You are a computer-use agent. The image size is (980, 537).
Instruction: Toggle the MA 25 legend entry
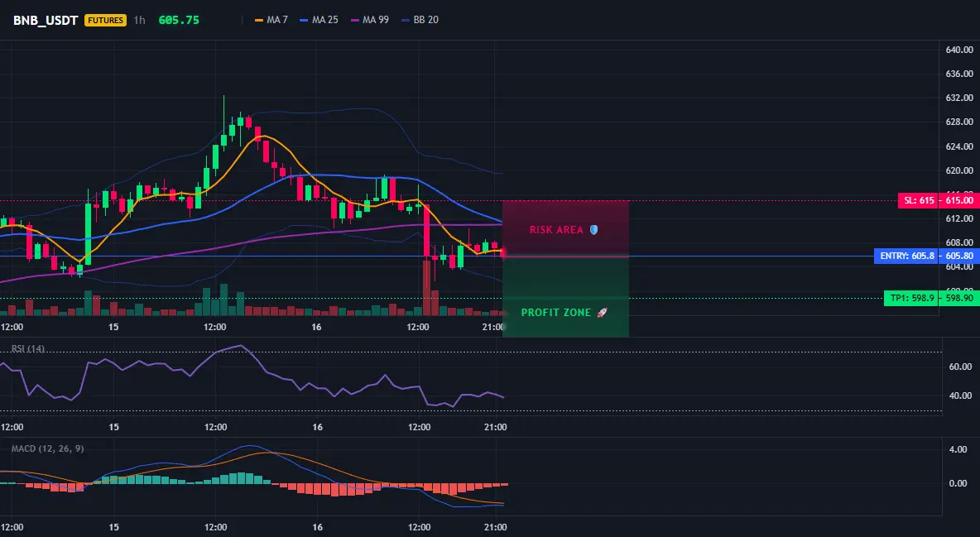[319, 20]
